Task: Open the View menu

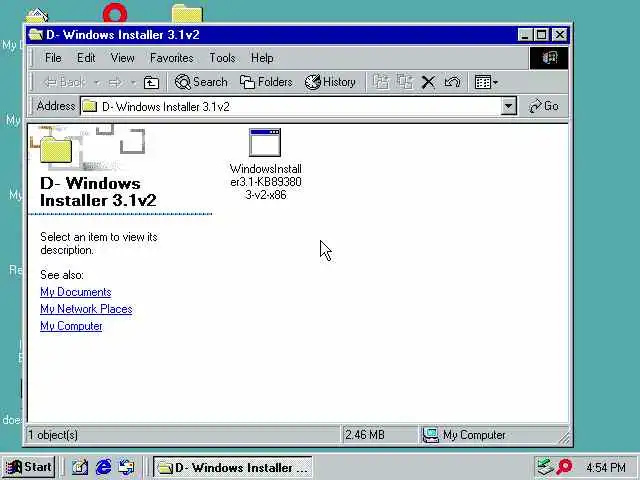Action: [x=122, y=58]
